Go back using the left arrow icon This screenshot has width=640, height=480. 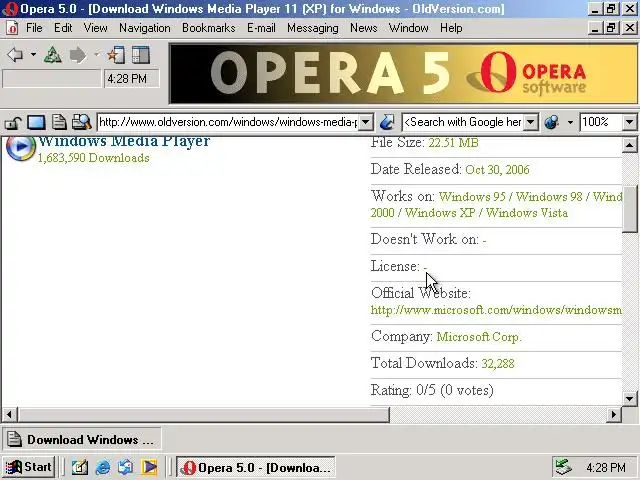(x=15, y=55)
